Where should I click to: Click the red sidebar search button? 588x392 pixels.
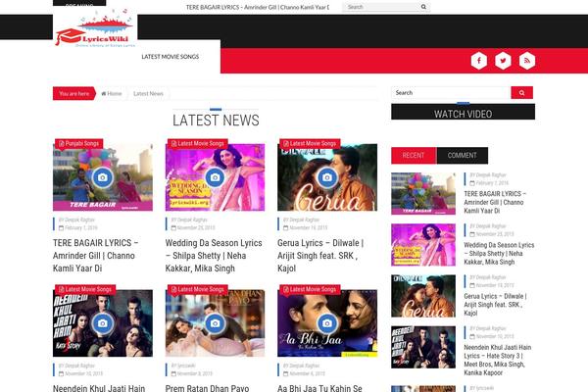[x=521, y=93]
